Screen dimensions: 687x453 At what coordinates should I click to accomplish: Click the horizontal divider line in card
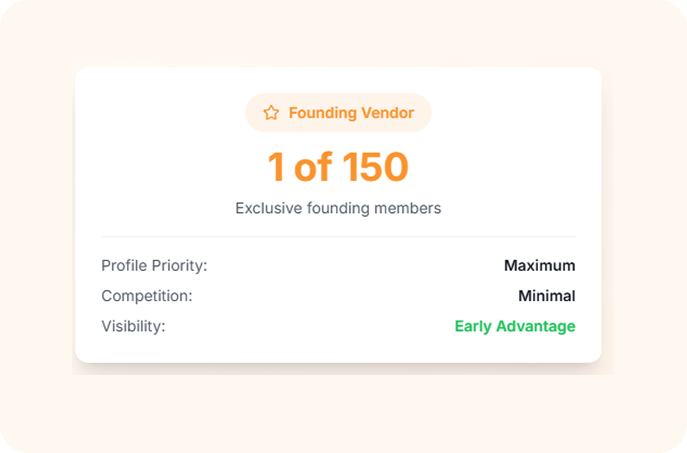pos(338,237)
